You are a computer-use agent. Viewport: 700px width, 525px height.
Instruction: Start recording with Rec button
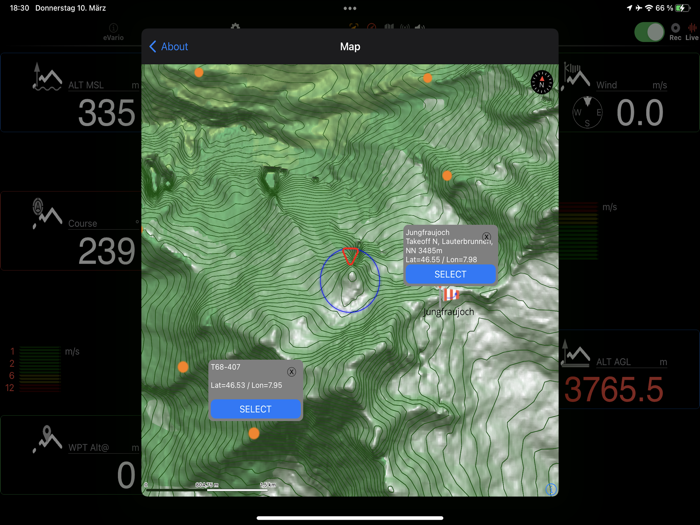(x=675, y=31)
